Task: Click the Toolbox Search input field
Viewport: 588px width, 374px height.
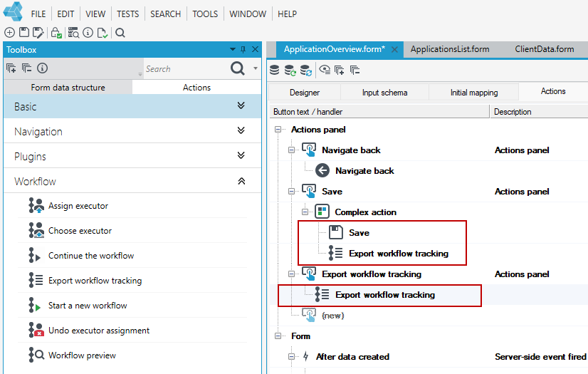Action: point(186,68)
